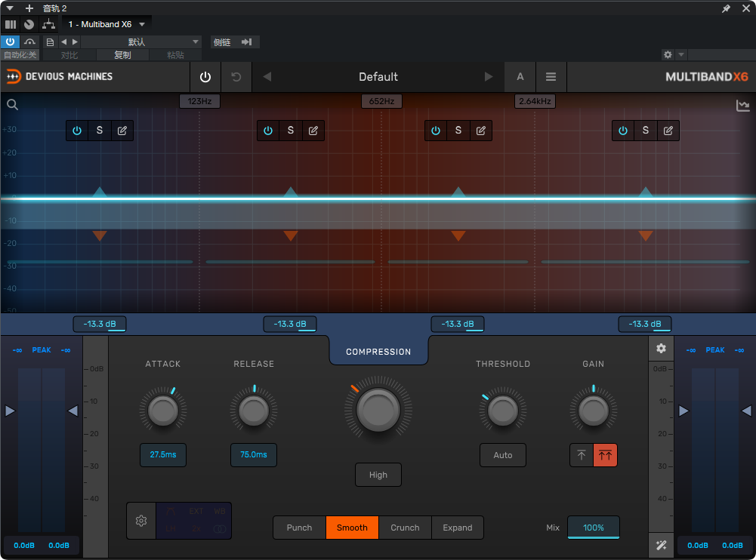
Task: Click the 复制 copy button
Action: (122, 55)
